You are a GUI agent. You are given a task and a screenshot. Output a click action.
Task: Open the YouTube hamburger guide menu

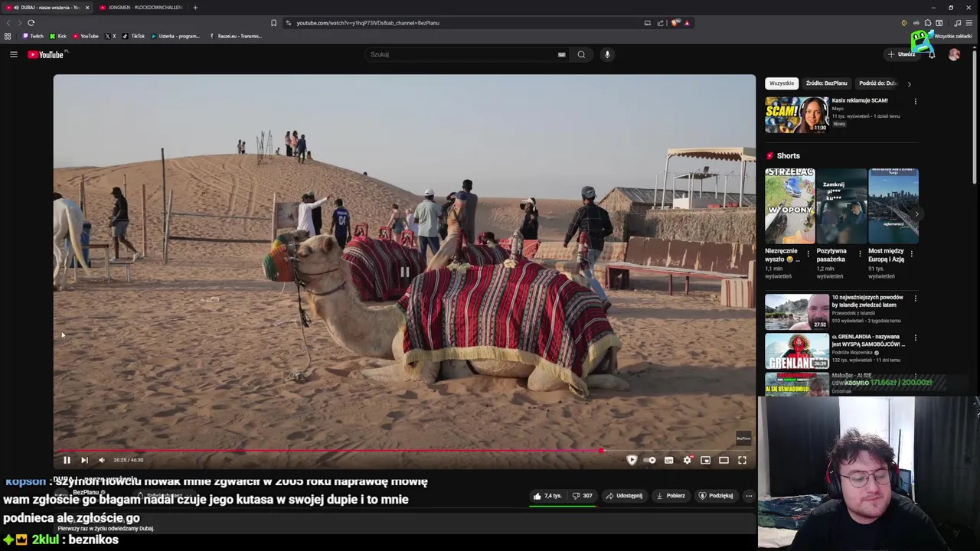click(x=13, y=54)
